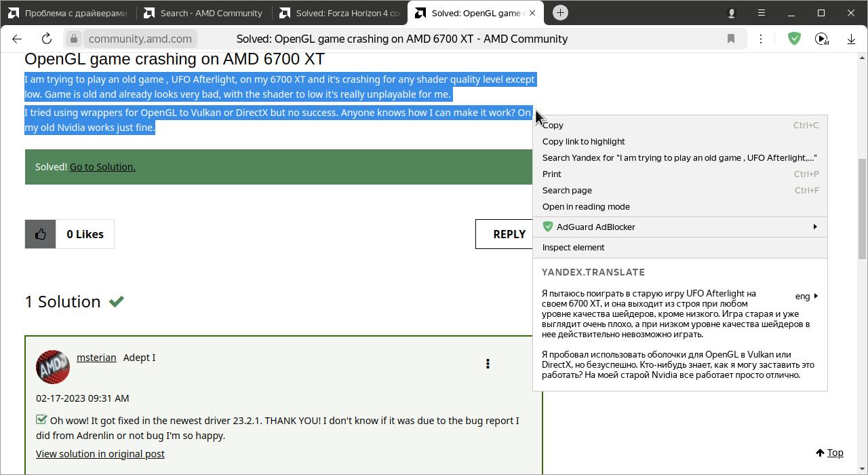Open the eng translation language dropdown
The width and height of the screenshot is (868, 475).
coord(806,297)
